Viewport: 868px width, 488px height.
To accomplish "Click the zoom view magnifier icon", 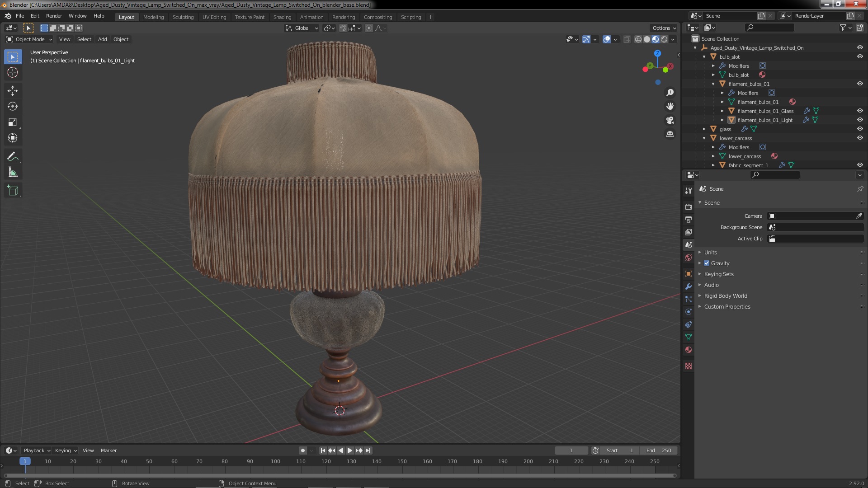I will click(x=670, y=93).
